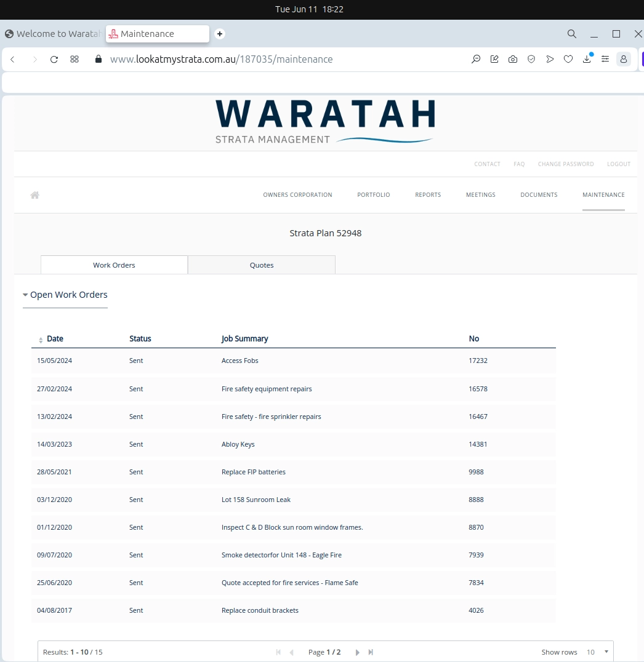Viewport: 644px width, 662px height.
Task: Click the home icon in the navigation bar
Action: click(x=35, y=195)
